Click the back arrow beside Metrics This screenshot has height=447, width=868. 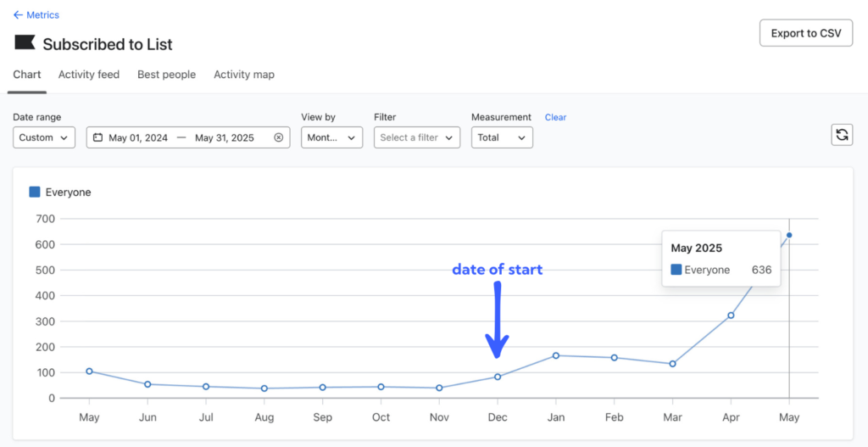(x=18, y=15)
